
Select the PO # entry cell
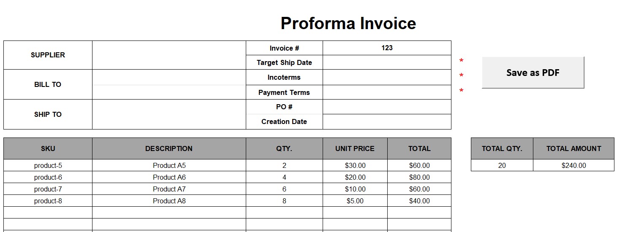387,107
